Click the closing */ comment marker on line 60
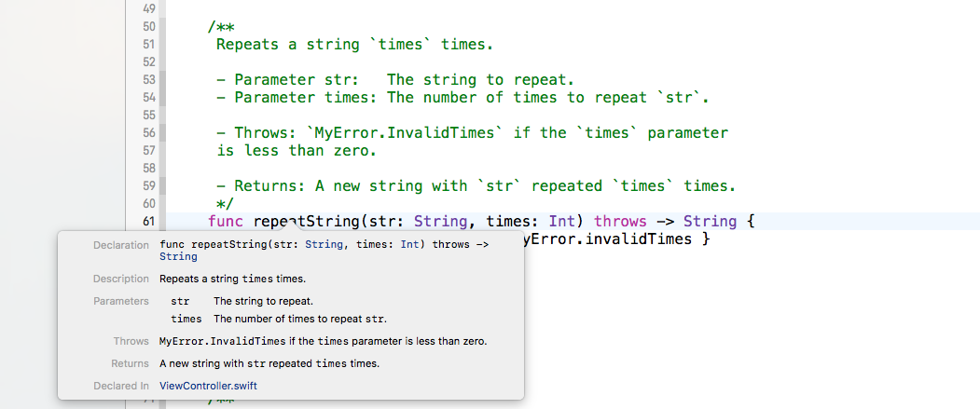Image resolution: width=980 pixels, height=409 pixels. point(224,203)
